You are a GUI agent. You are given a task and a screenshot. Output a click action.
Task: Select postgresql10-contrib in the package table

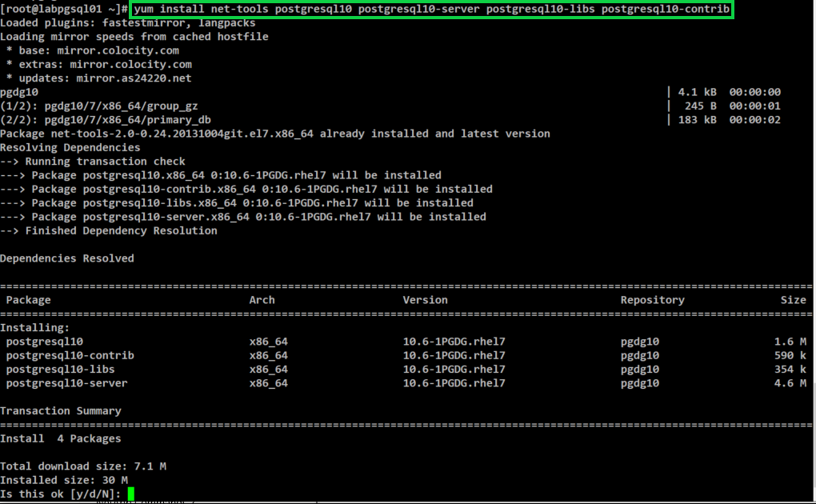[70, 355]
